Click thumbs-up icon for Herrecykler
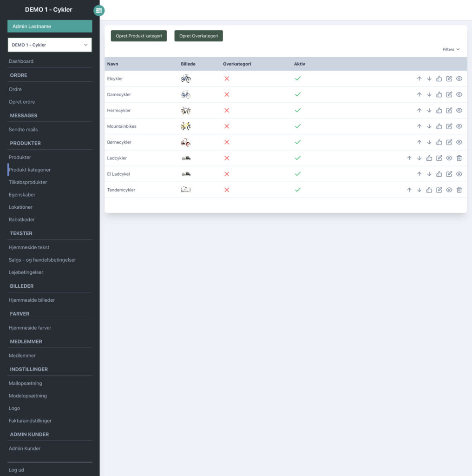This screenshot has height=476, width=472. tap(439, 111)
